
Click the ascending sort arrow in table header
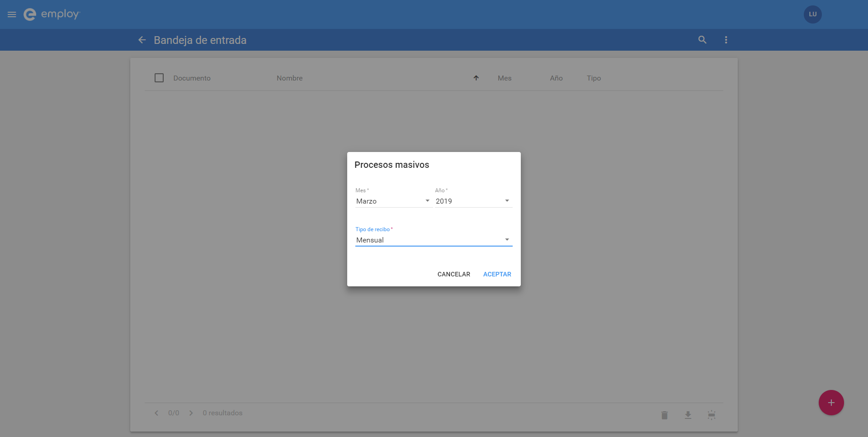click(x=476, y=78)
